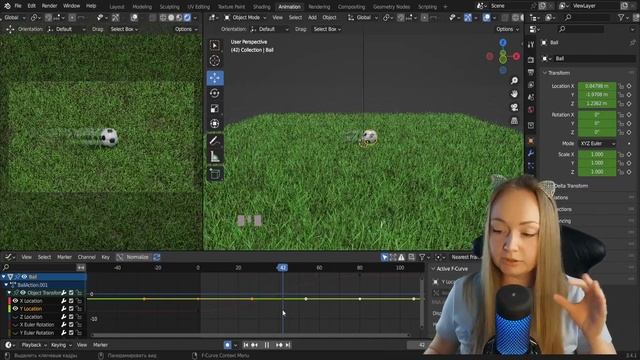Toggle Ball channel visibility eye
Viewport: 640px width, 360px height.
pyautogui.click(x=24, y=277)
